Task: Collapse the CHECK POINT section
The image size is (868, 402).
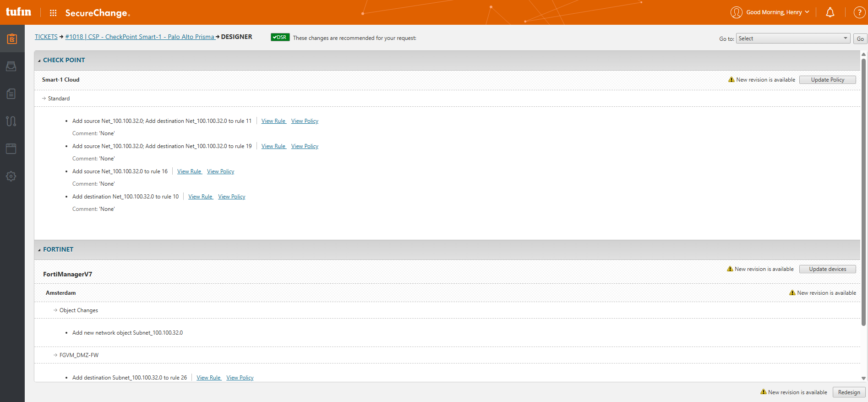Action: pos(39,61)
